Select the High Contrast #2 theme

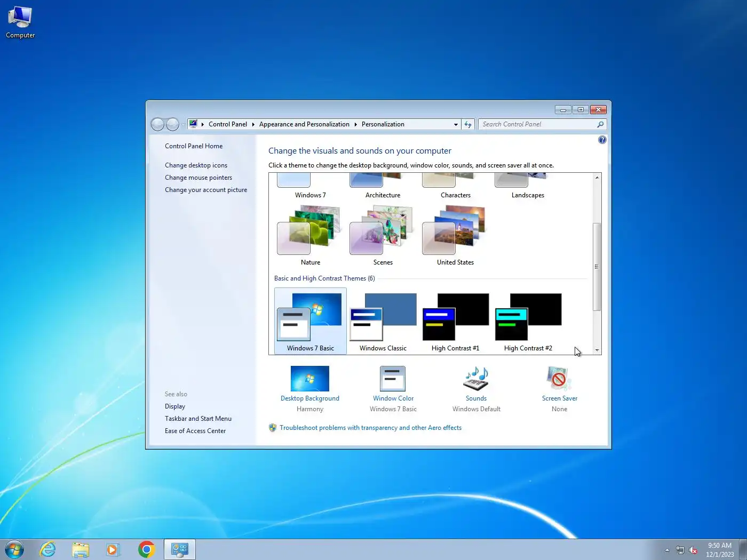tap(528, 321)
